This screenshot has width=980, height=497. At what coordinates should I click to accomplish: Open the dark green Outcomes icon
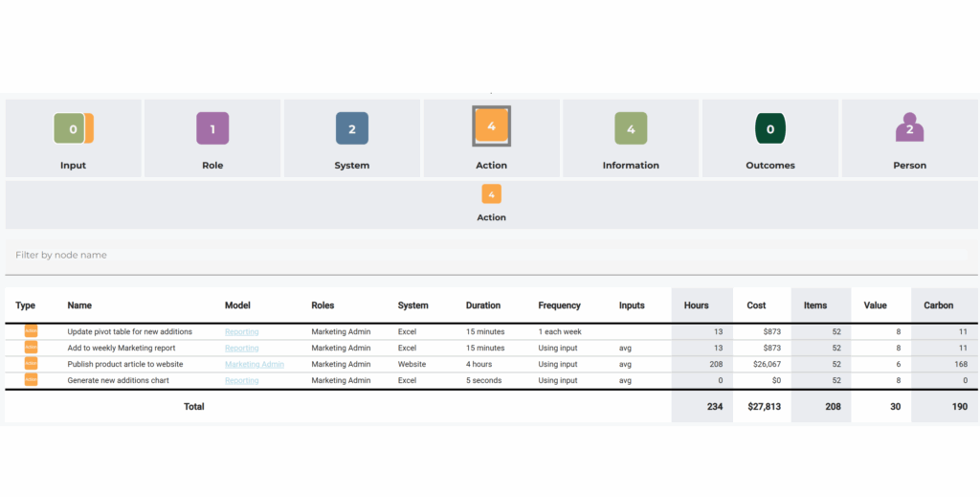tap(770, 128)
